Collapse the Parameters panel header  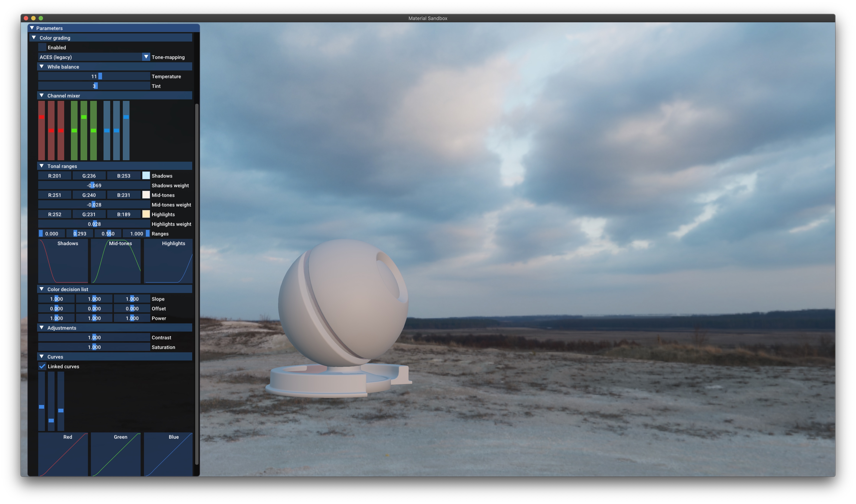32,28
